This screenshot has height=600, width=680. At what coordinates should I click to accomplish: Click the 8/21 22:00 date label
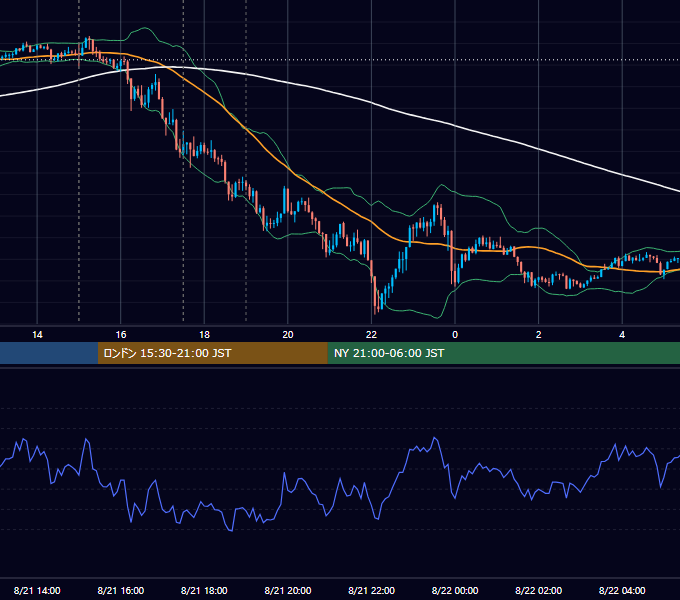click(371, 590)
